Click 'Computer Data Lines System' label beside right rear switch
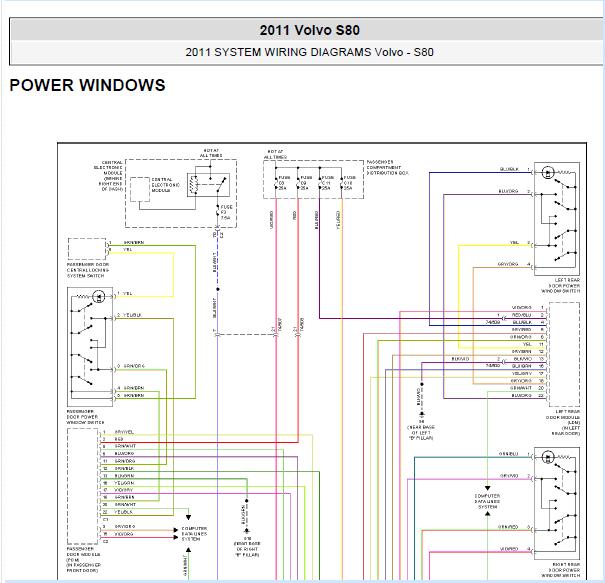Image resolution: width=605 pixels, height=583 pixels. [x=488, y=501]
